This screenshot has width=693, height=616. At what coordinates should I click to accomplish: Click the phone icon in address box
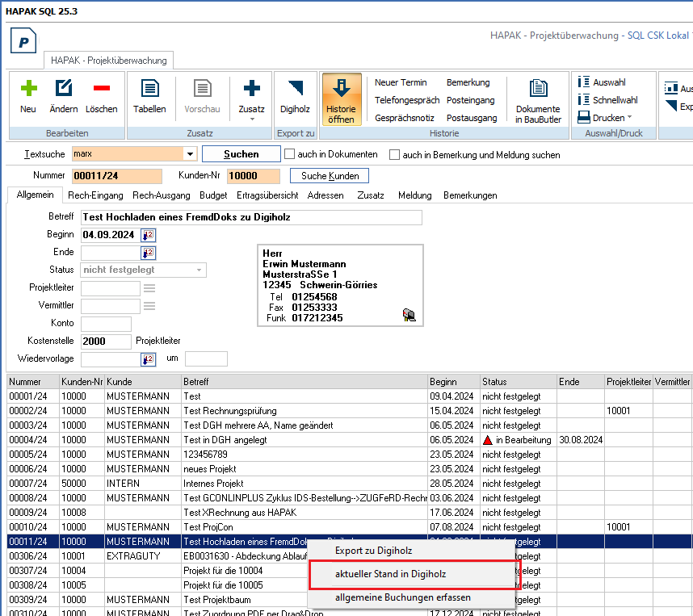pyautogui.click(x=409, y=316)
